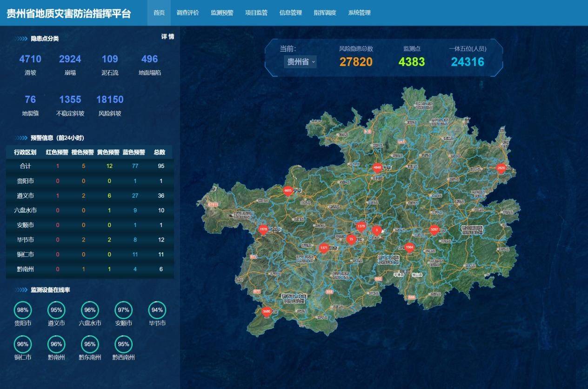Click the map marker labeled 4848

tap(377, 168)
